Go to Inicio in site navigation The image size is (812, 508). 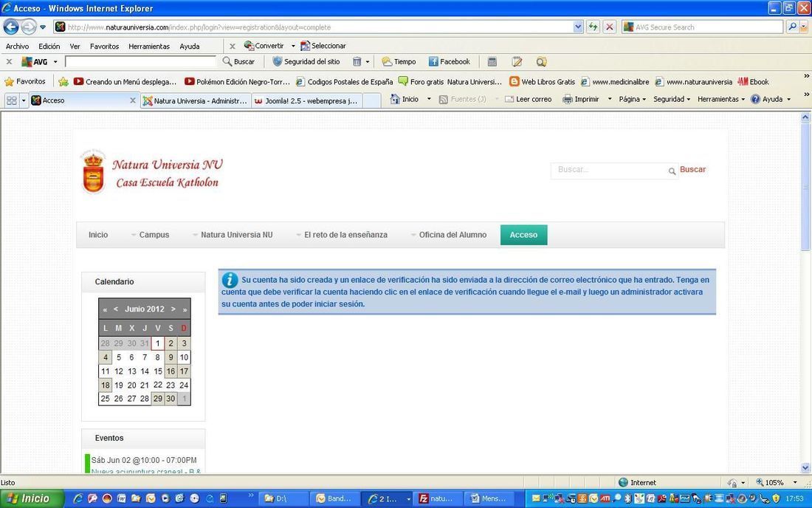(x=98, y=235)
